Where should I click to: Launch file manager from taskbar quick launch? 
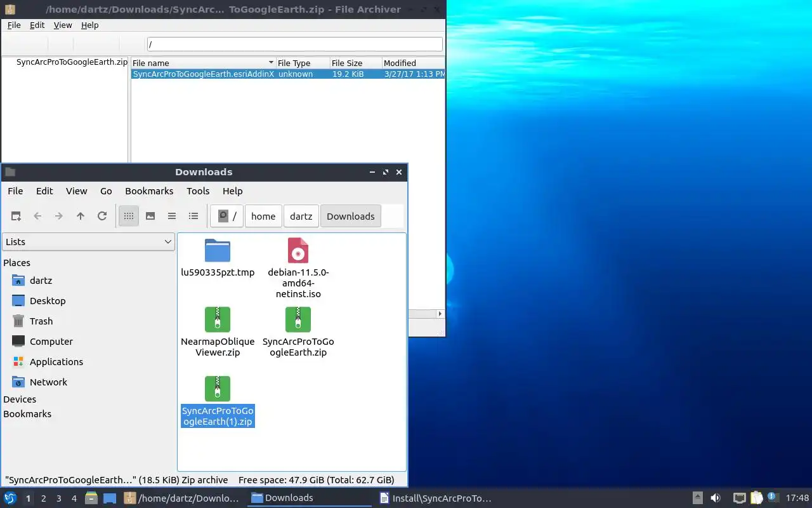[x=91, y=498]
